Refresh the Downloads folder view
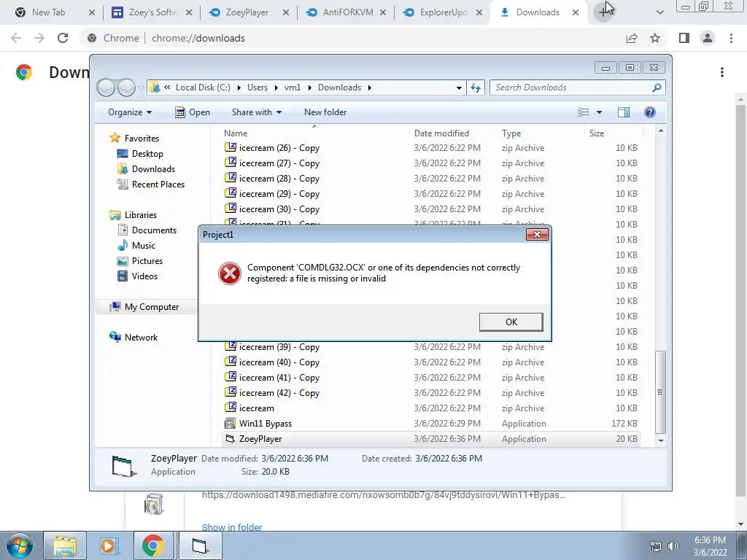 pyautogui.click(x=476, y=87)
